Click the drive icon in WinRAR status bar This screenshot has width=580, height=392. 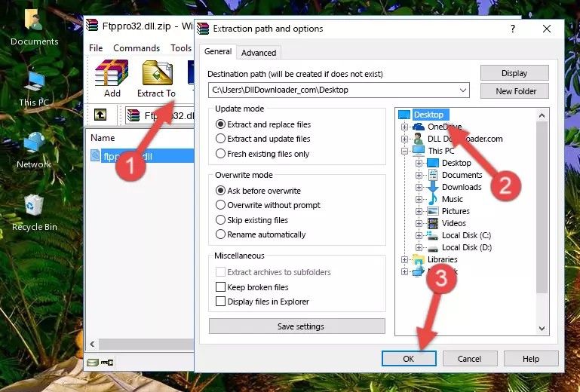(93, 363)
